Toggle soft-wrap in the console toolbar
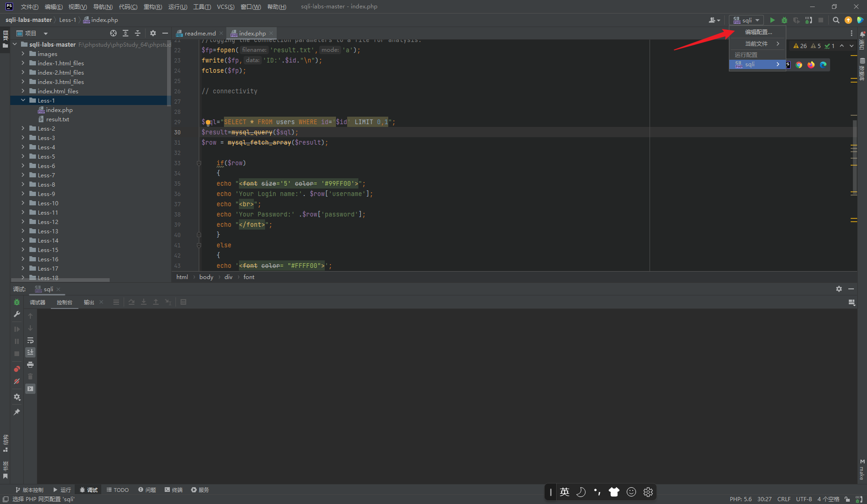Viewport: 867px width, 504px height. point(30,340)
